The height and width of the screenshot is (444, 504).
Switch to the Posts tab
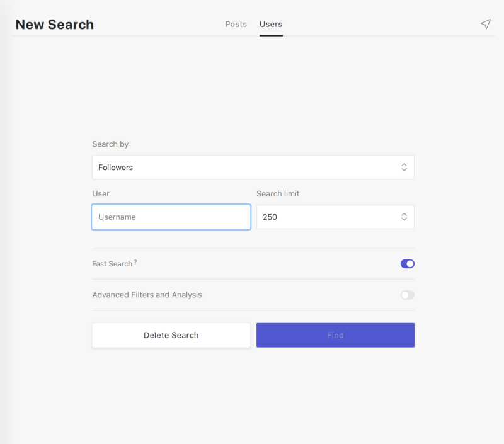236,24
